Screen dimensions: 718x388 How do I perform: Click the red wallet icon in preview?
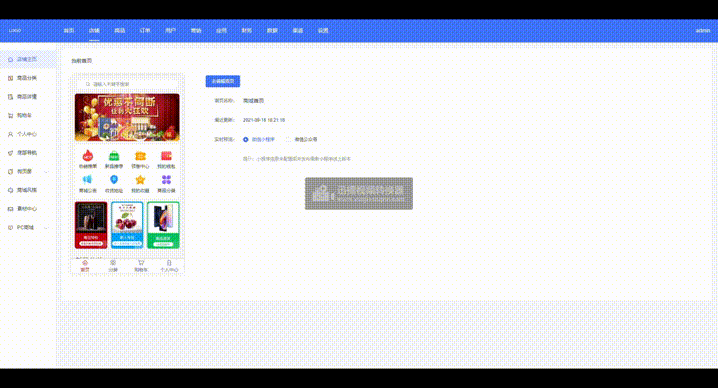tap(166, 156)
